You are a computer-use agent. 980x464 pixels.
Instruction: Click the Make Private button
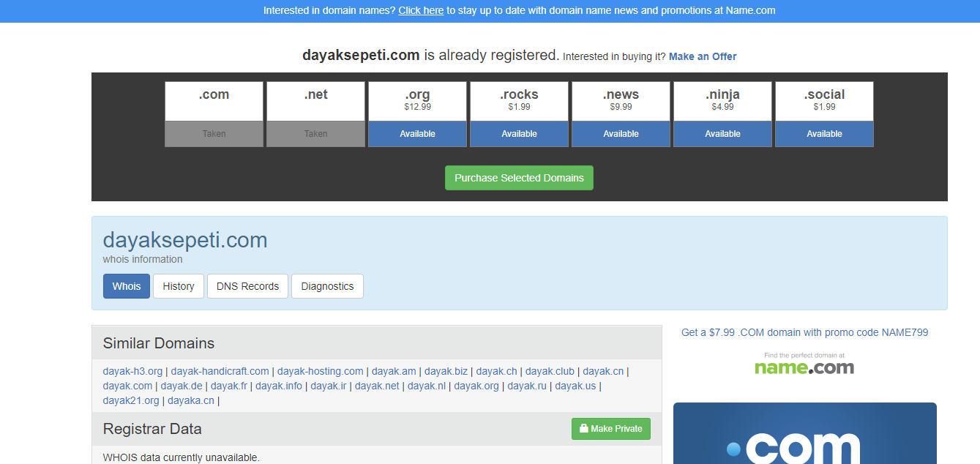point(611,429)
